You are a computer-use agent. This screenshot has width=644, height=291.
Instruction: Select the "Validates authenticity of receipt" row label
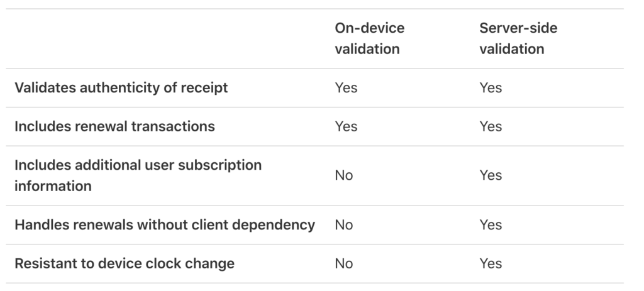tap(121, 87)
